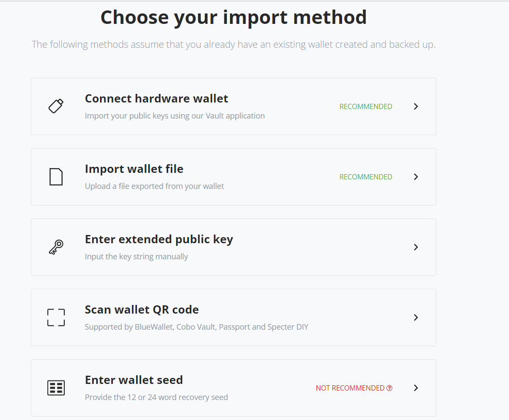Click 'Input the key string manually' description
This screenshot has height=420, width=509.
(x=136, y=257)
